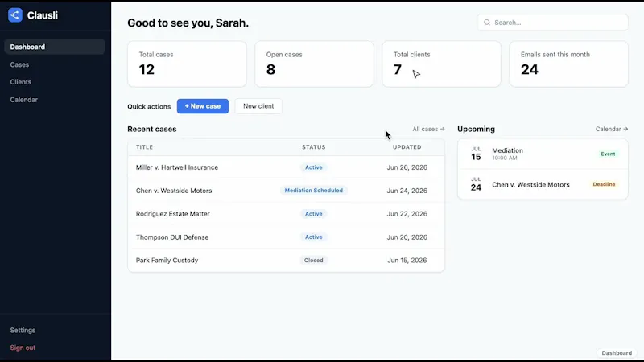Click the Open cases card
Viewport: 644px width, 362px height.
coord(314,64)
